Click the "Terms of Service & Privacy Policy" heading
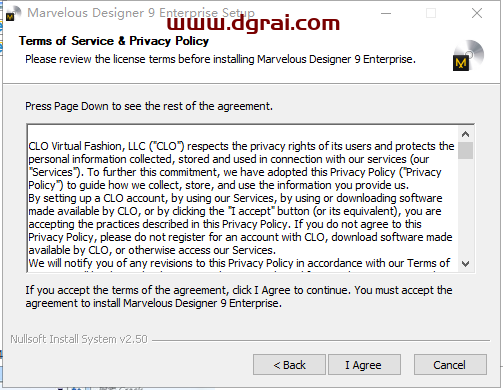The width and height of the screenshot is (503, 390). point(114,41)
